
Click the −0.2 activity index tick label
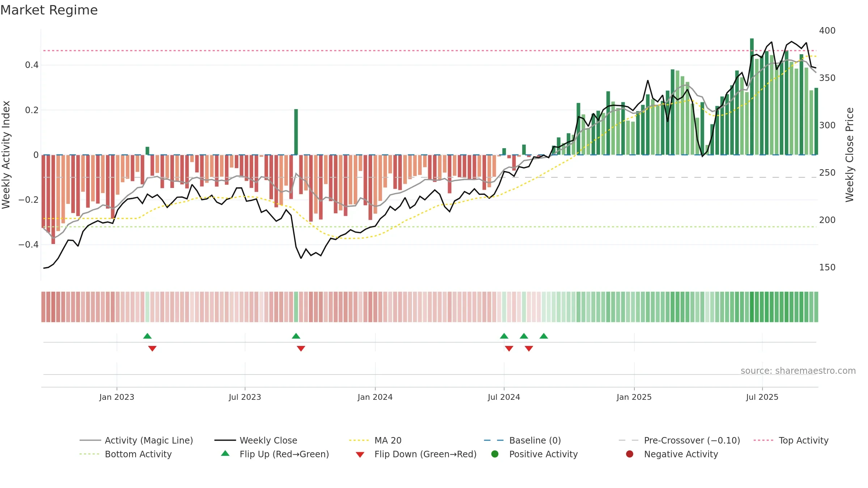(29, 200)
